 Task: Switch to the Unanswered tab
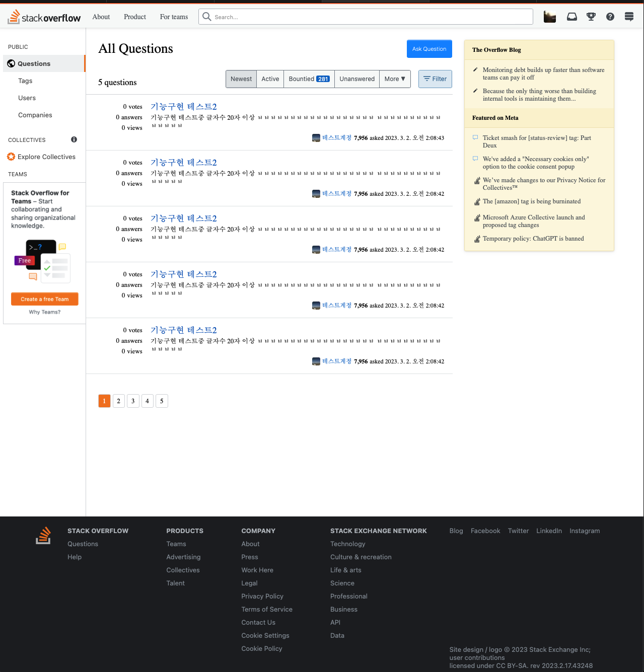pyautogui.click(x=357, y=79)
